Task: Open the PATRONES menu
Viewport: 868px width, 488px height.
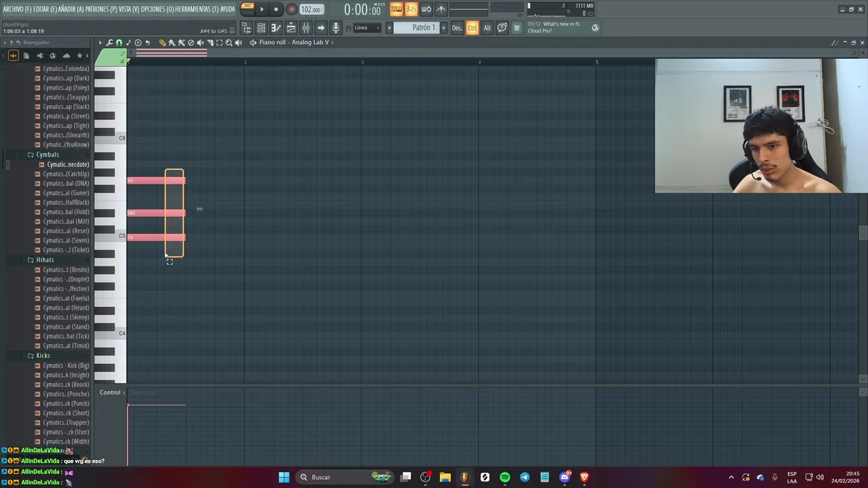Action: [x=100, y=9]
